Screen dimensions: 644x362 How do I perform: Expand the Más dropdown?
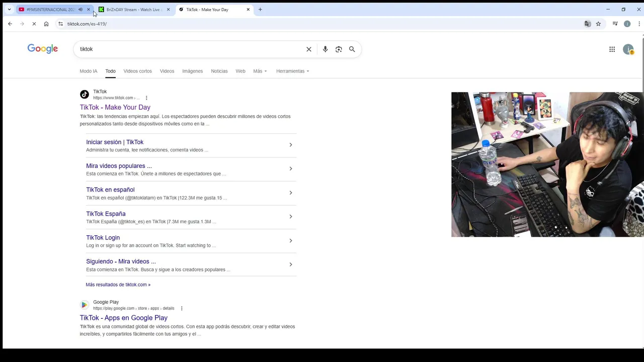pyautogui.click(x=260, y=71)
